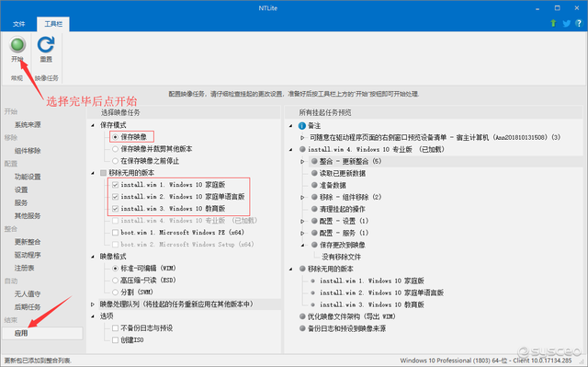Click the help question mark icon
Image resolution: width=588 pixels, height=367 pixels.
click(x=579, y=23)
